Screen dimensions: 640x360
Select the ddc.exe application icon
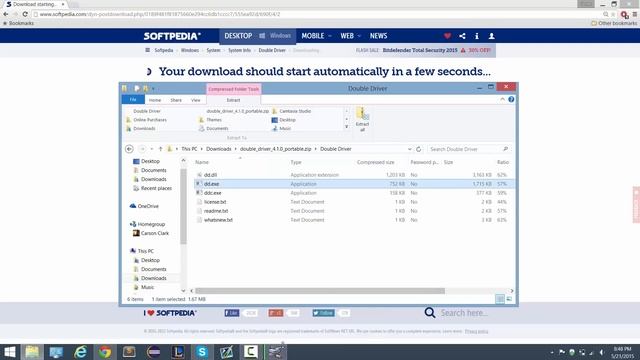[199, 193]
